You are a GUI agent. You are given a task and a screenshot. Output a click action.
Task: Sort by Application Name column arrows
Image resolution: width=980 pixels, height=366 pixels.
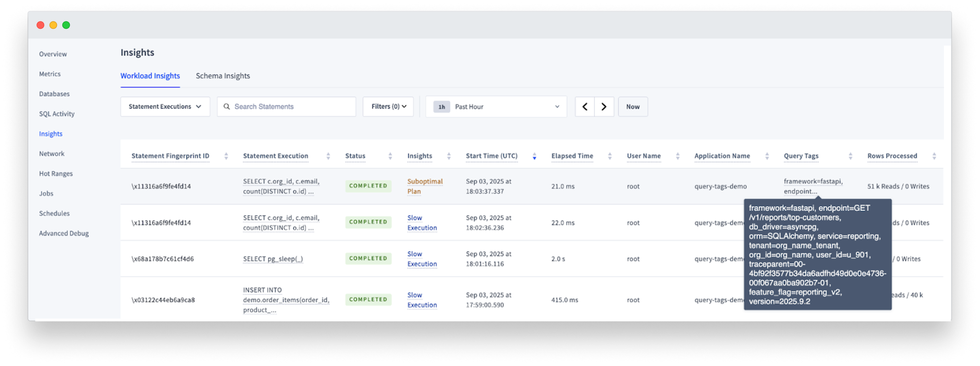click(767, 156)
